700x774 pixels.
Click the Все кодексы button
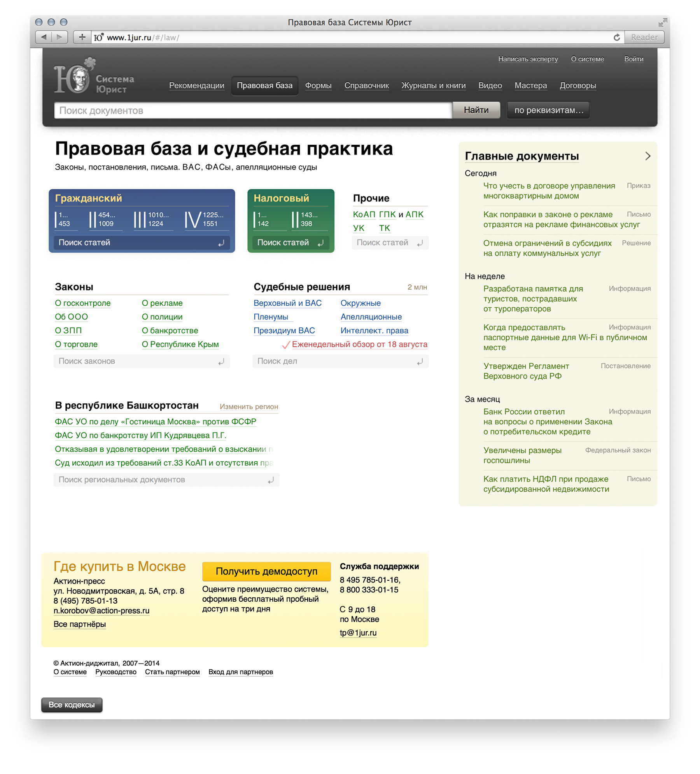tap(72, 705)
